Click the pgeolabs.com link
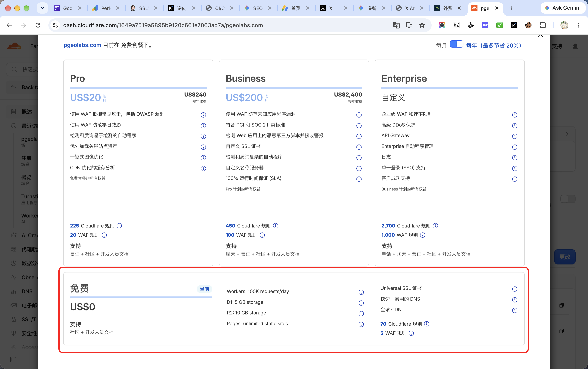Viewport: 588px width, 369px height. 82,45
